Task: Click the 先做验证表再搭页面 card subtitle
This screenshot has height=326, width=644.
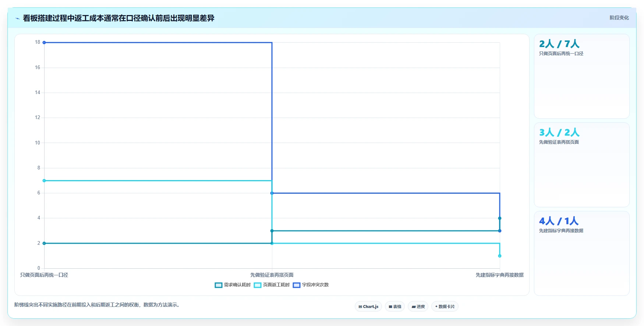Action: click(x=559, y=142)
